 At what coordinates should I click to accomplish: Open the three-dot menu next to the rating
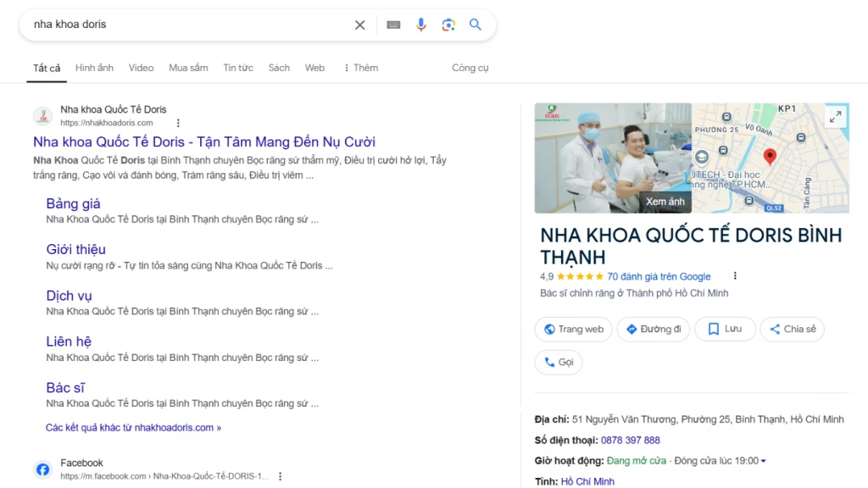click(734, 276)
